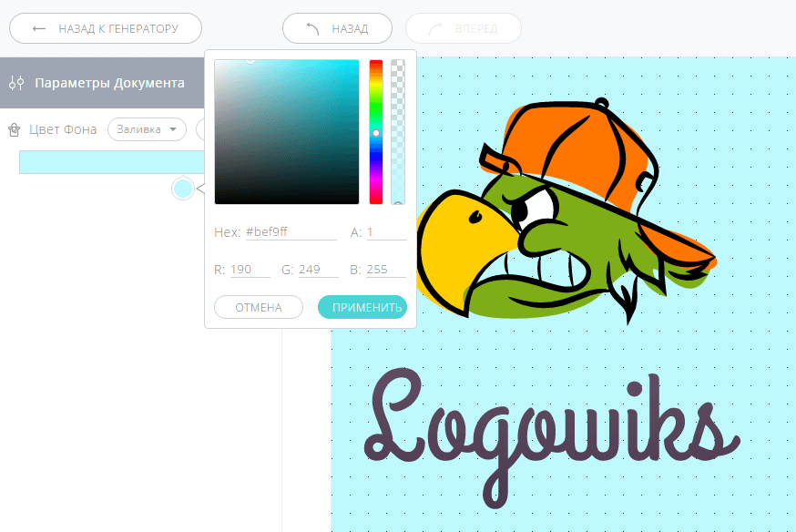Open the Параметры Документа panel header
Viewport: 796px width, 532px height.
pos(109,83)
